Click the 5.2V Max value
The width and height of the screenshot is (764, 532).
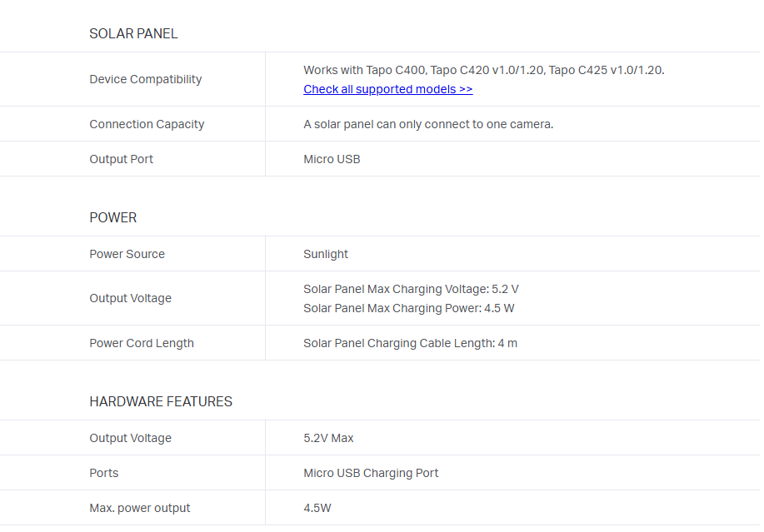point(328,438)
